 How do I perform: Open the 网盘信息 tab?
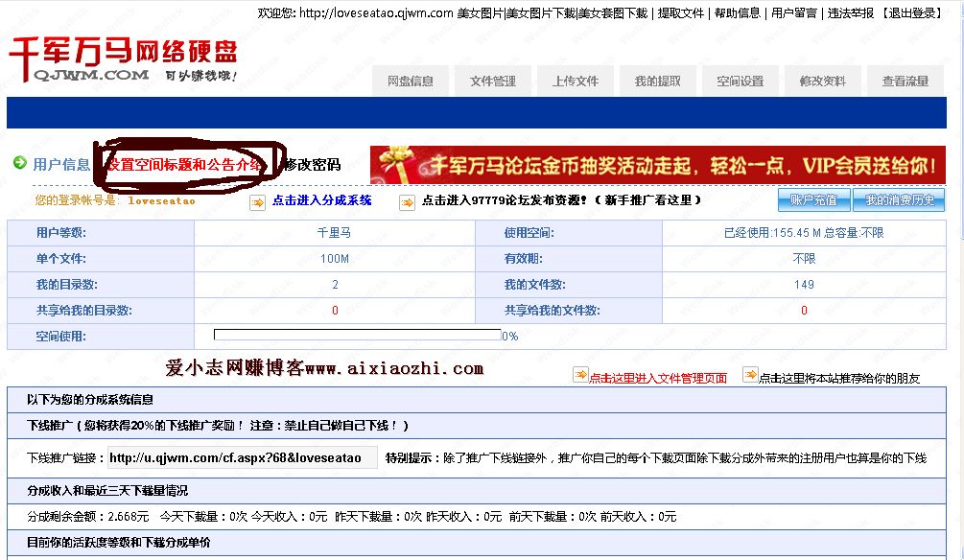coord(410,82)
